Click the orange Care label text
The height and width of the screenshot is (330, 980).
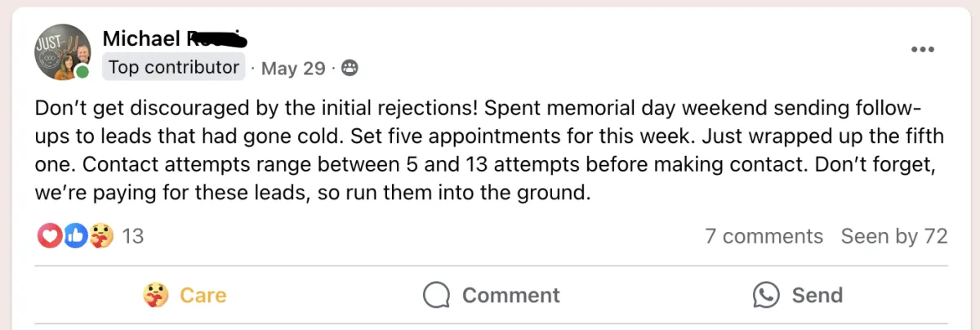pyautogui.click(x=203, y=295)
